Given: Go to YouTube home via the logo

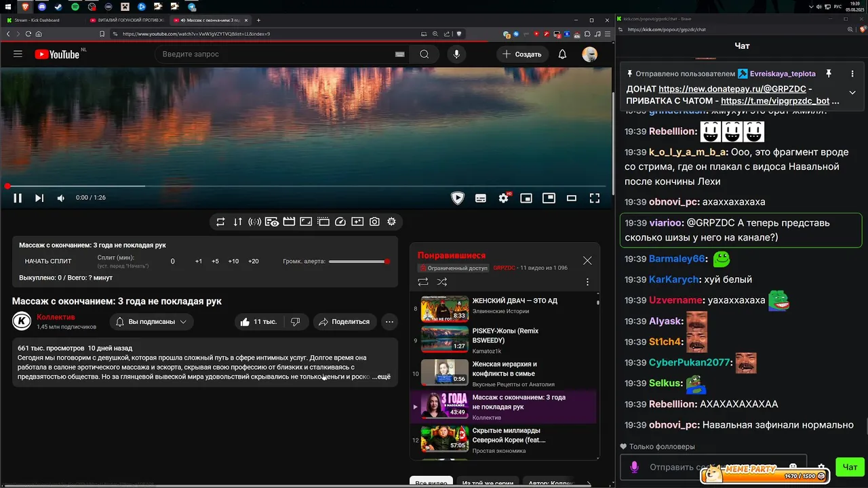Looking at the screenshot, I should [x=57, y=54].
